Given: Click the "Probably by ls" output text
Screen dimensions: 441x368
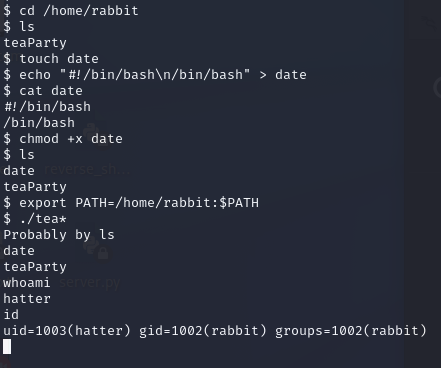Looking at the screenshot, I should (59, 235).
